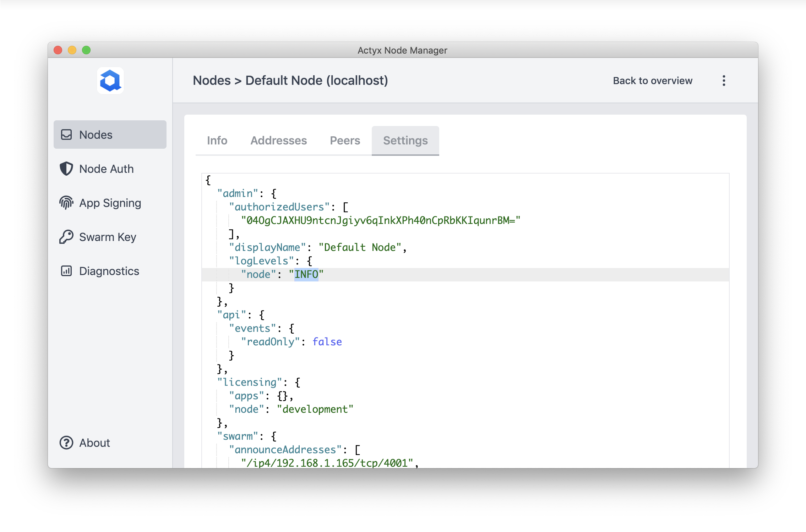Switch to the Info tab
Image resolution: width=806 pixels, height=532 pixels.
[x=217, y=141]
